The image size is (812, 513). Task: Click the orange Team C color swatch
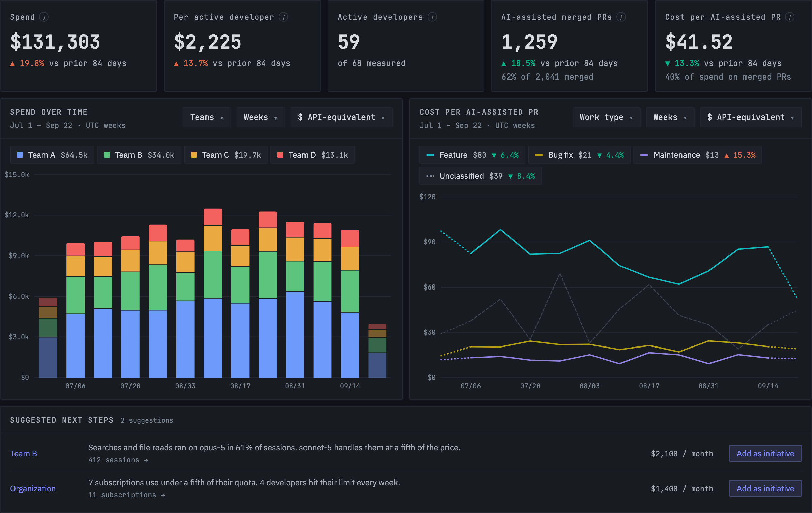[x=194, y=155]
